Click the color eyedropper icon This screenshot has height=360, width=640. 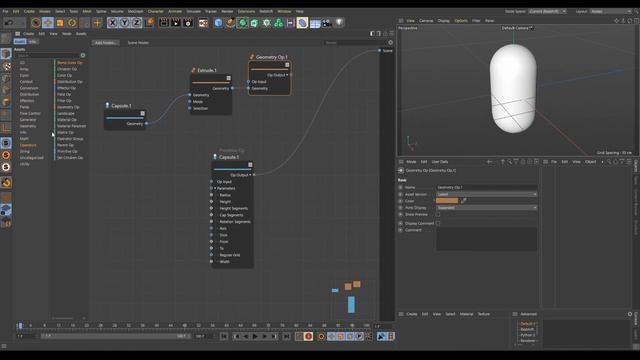[464, 201]
